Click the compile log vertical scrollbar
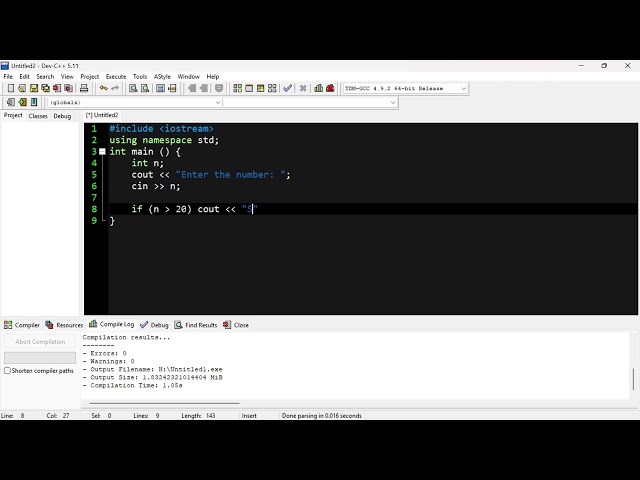Image resolution: width=640 pixels, height=480 pixels. click(x=633, y=379)
